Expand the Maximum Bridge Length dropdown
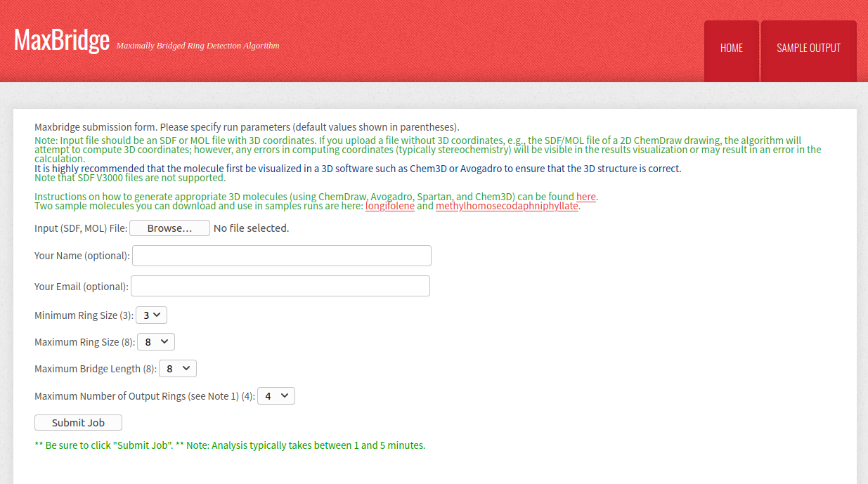868x484 pixels. (177, 369)
